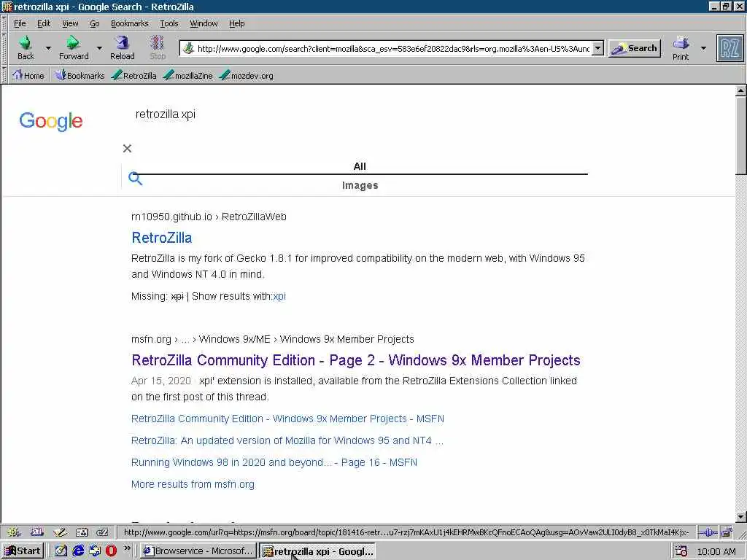Open the RetroZilla bookmark on personal toolbar
Screen dimensions: 747x560
pyautogui.click(x=134, y=75)
